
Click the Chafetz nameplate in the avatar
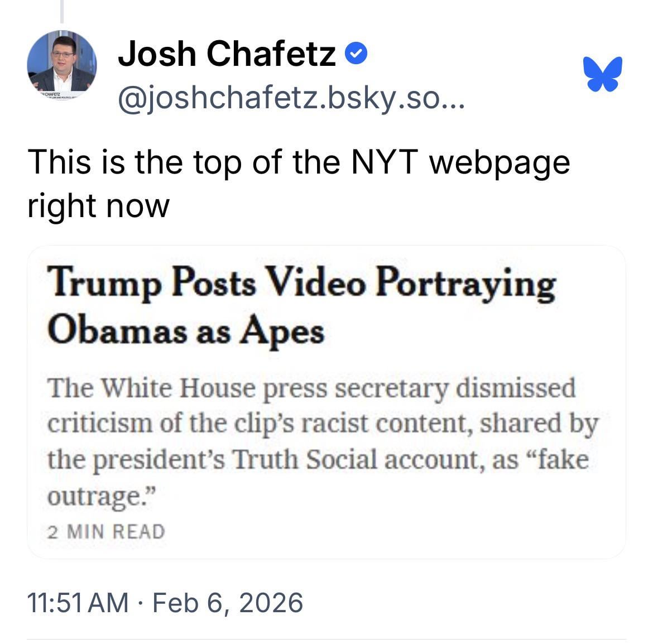tap(55, 95)
